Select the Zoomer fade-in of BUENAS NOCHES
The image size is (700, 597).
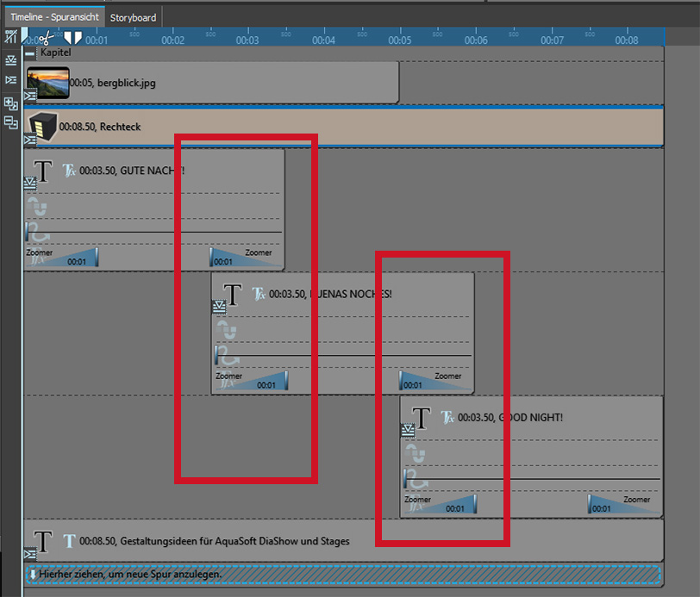coord(252,381)
